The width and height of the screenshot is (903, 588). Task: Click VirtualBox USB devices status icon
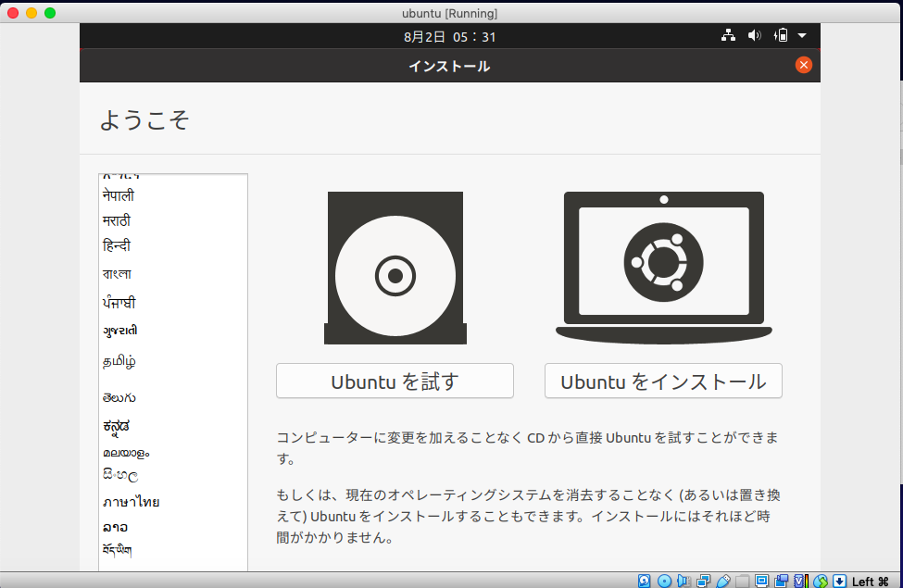pyautogui.click(x=722, y=582)
